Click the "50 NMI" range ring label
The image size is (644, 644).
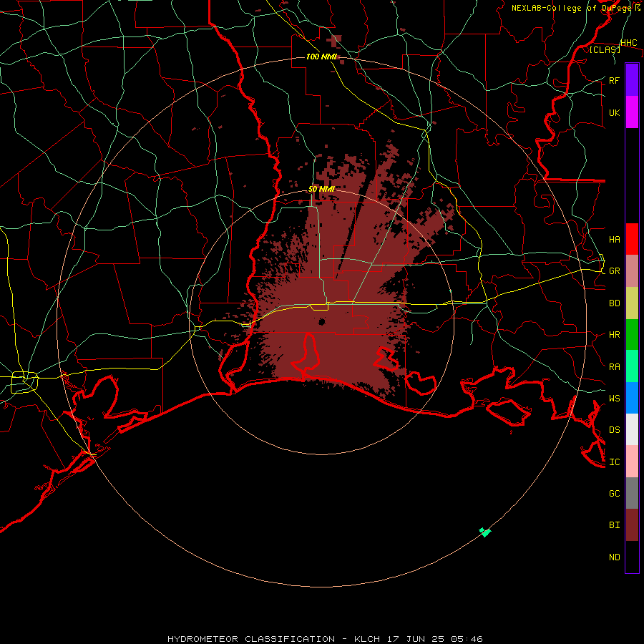[x=321, y=190]
